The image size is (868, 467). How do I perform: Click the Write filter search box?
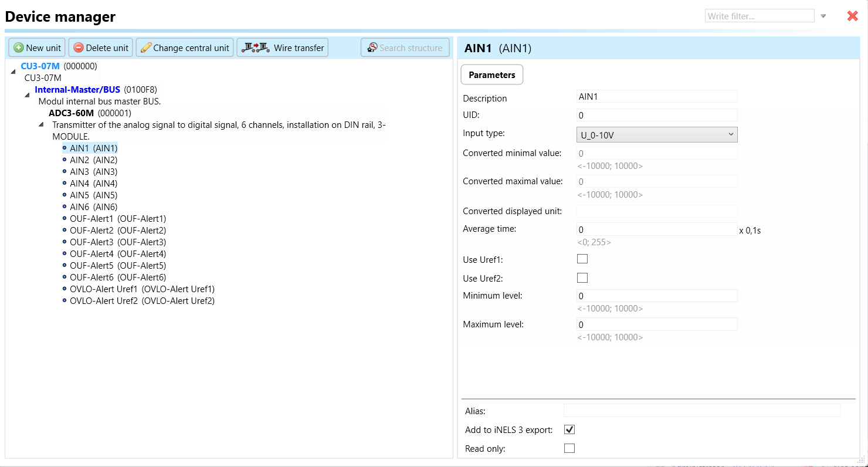759,16
